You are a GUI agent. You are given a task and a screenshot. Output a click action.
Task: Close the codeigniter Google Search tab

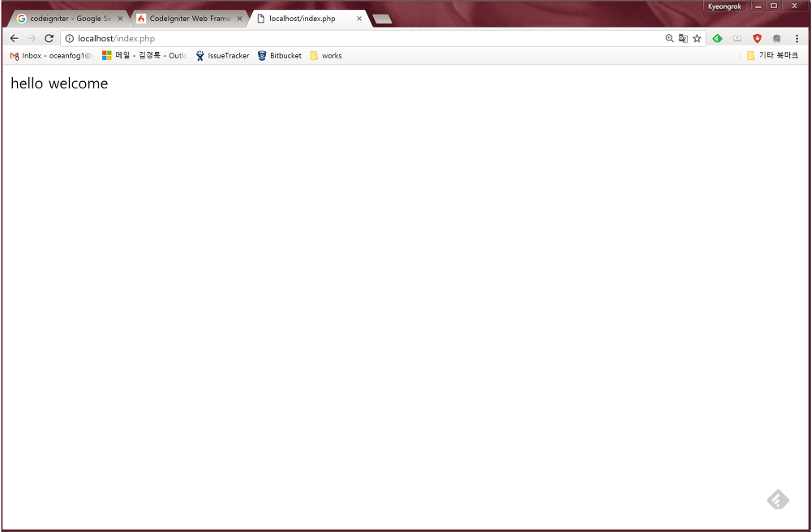(x=120, y=19)
